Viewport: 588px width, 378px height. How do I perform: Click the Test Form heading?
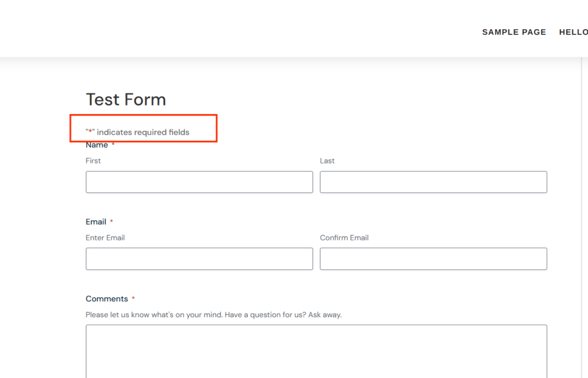(x=126, y=99)
